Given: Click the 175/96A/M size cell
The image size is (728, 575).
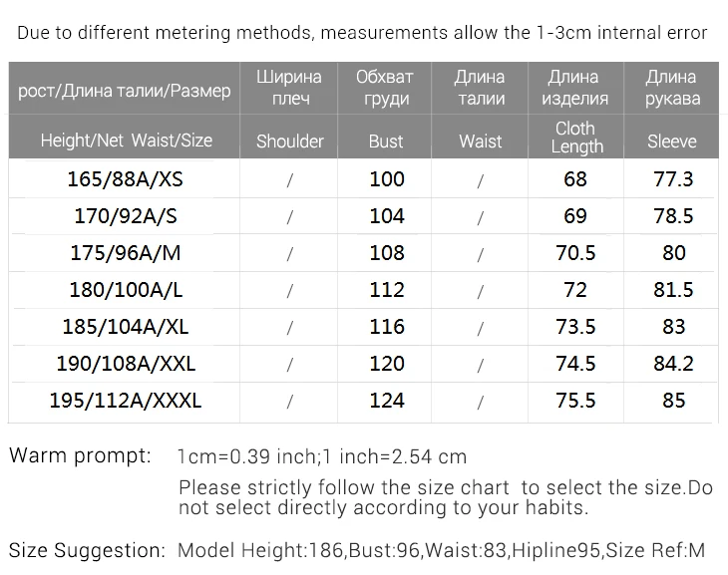Looking at the screenshot, I should 126,253.
